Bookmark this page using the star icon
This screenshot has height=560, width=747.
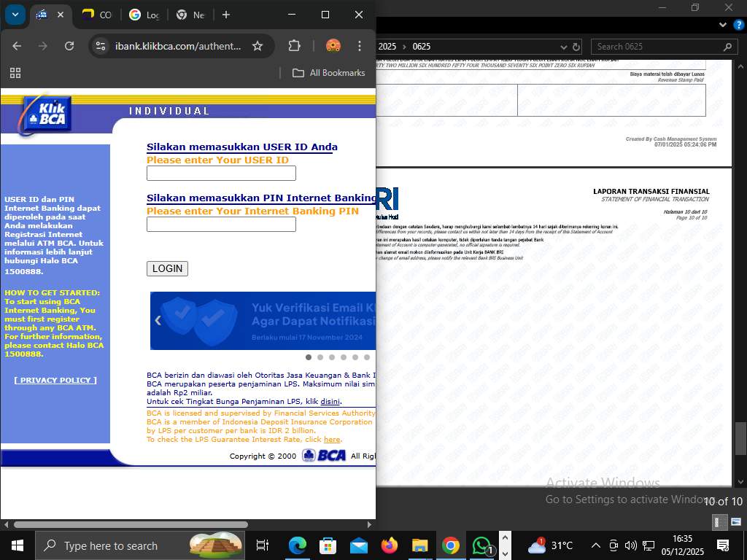coord(258,45)
